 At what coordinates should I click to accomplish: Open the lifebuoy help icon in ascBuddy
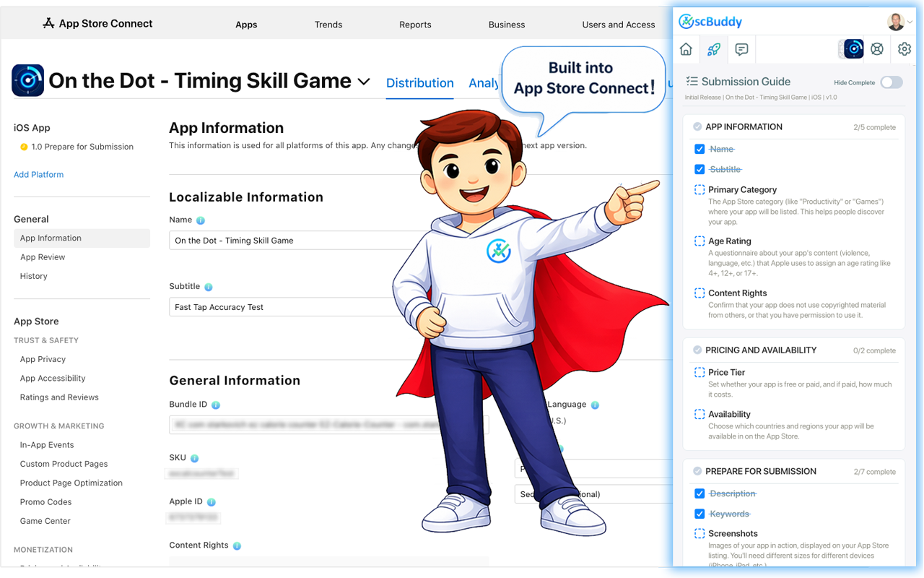tap(877, 49)
